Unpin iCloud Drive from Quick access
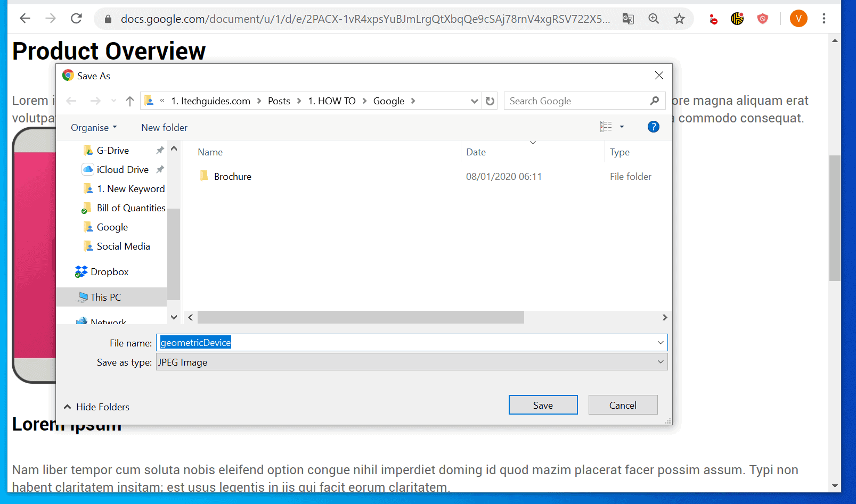The width and height of the screenshot is (856, 504). point(159,169)
